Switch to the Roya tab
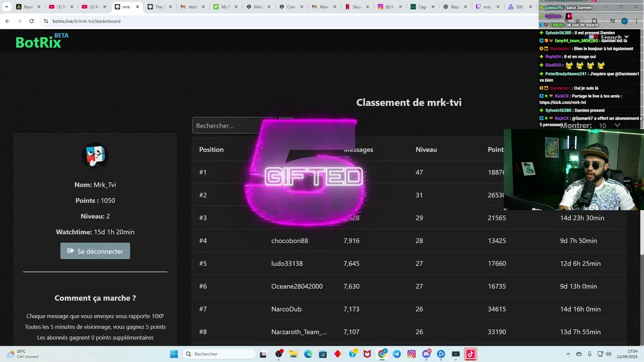 28,7
